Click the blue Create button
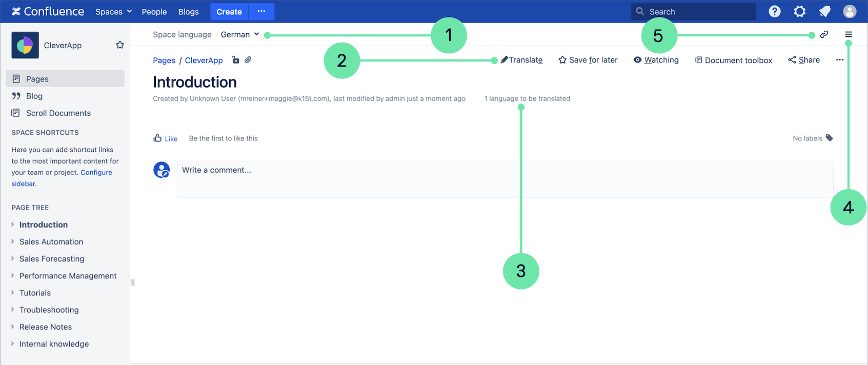 [229, 11]
